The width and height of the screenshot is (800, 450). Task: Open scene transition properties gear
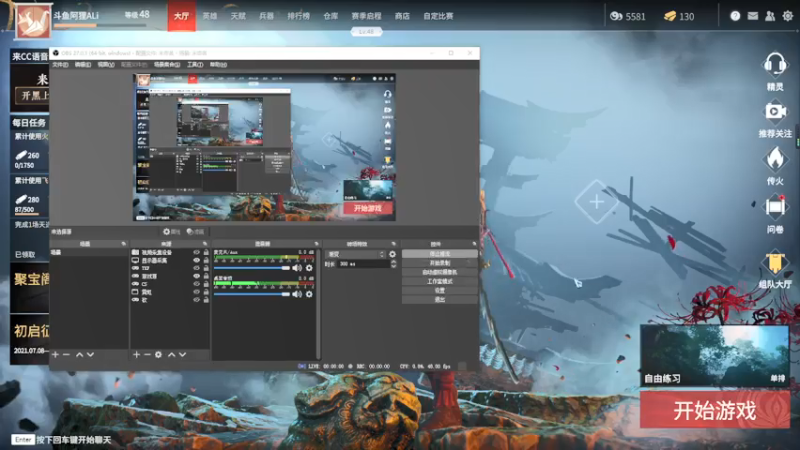(392, 254)
